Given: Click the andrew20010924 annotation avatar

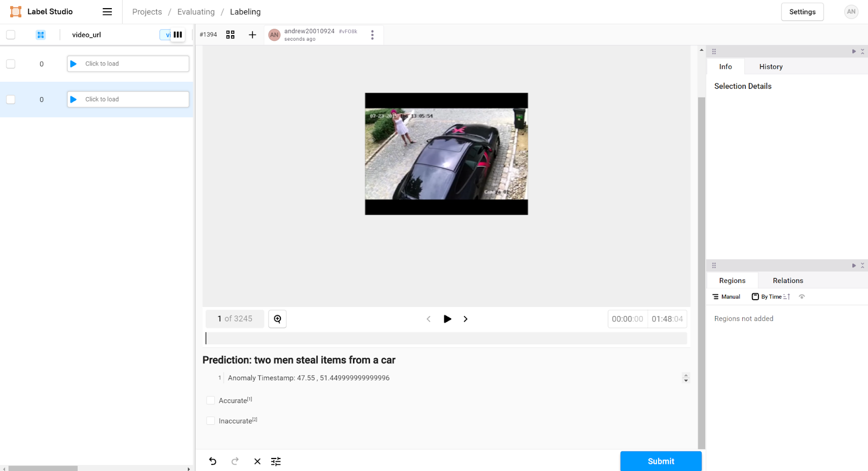Looking at the screenshot, I should pos(275,35).
